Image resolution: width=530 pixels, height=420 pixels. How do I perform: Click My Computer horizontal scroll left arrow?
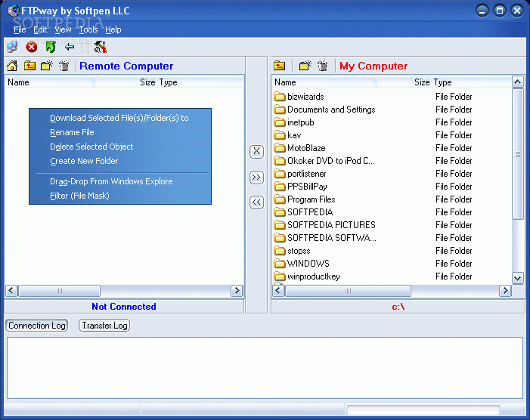(x=278, y=291)
